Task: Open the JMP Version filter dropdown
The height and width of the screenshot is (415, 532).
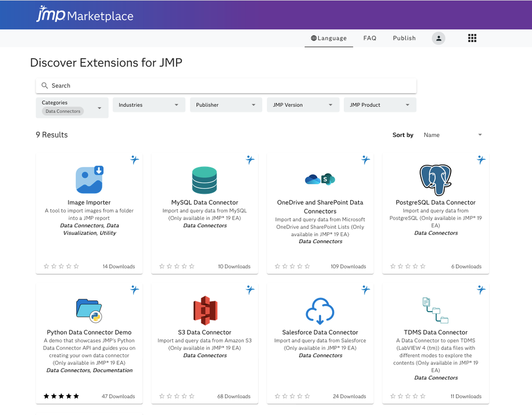Action: [x=303, y=105]
